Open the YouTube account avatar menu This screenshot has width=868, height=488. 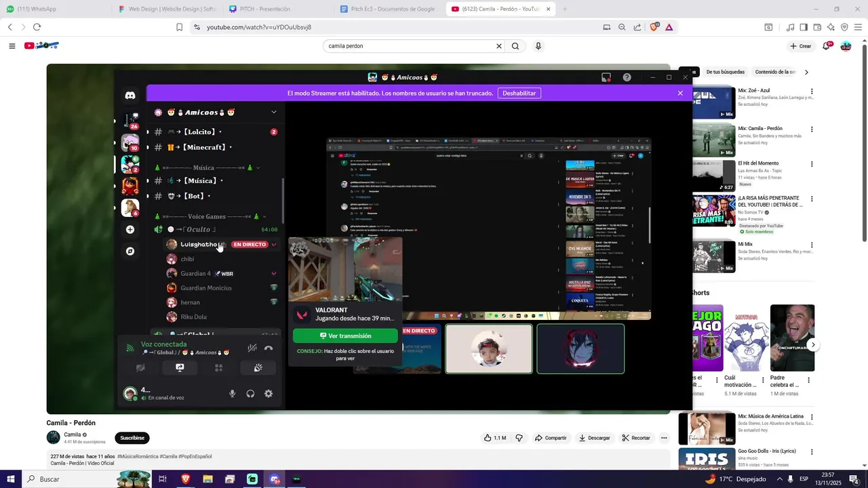(846, 46)
